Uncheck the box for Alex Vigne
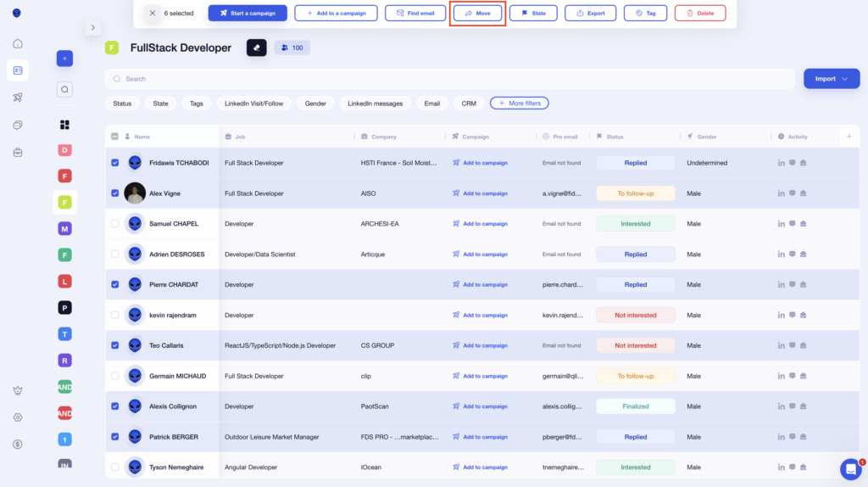The width and height of the screenshot is (868, 487). 115,193
